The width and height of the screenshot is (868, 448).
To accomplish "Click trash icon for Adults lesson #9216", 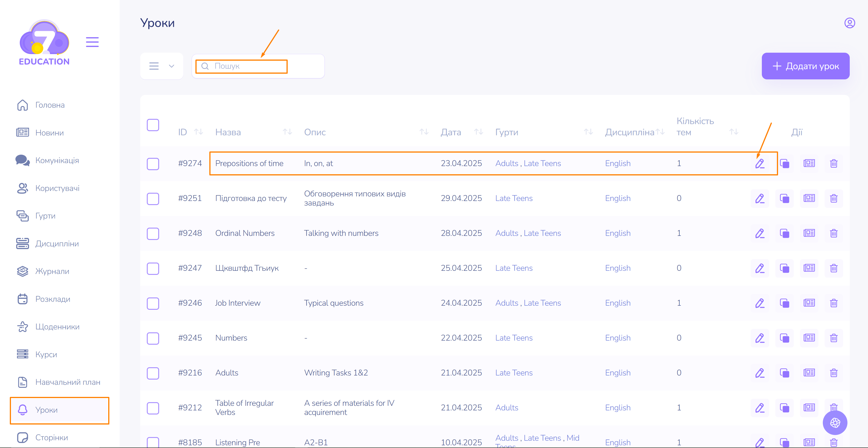I will click(x=833, y=373).
